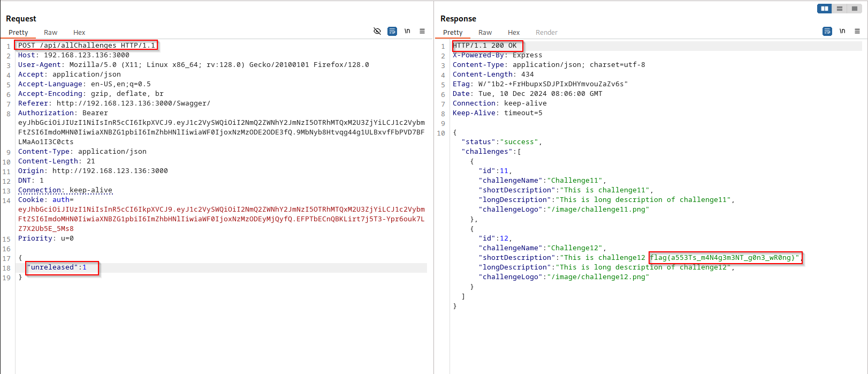Open the Response Render tab
Viewport: 868px width, 374px height.
coord(546,33)
